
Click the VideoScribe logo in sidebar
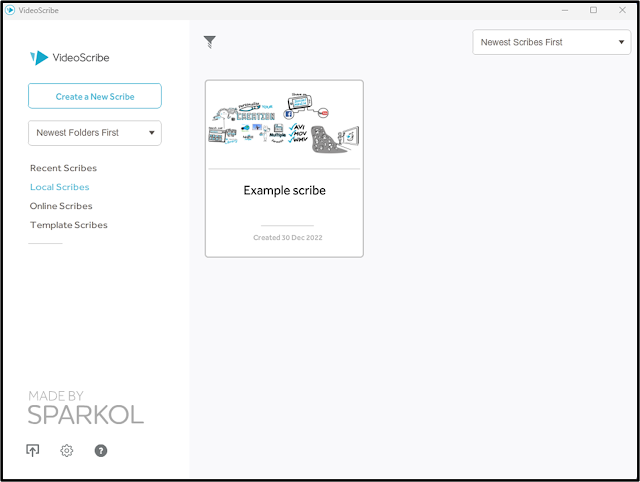70,58
